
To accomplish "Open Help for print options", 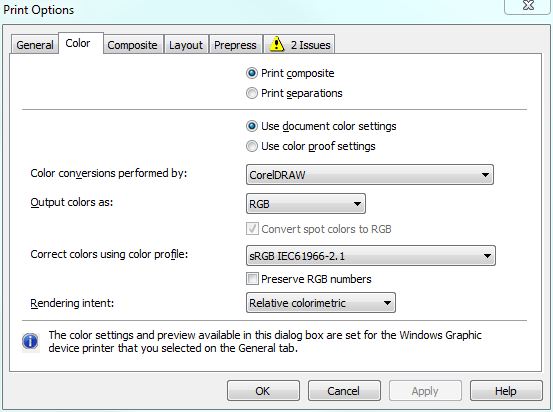I will click(x=506, y=391).
